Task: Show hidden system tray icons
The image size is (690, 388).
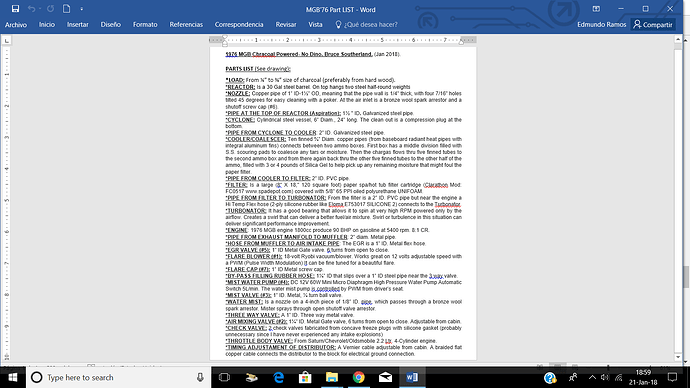Action: pos(592,377)
